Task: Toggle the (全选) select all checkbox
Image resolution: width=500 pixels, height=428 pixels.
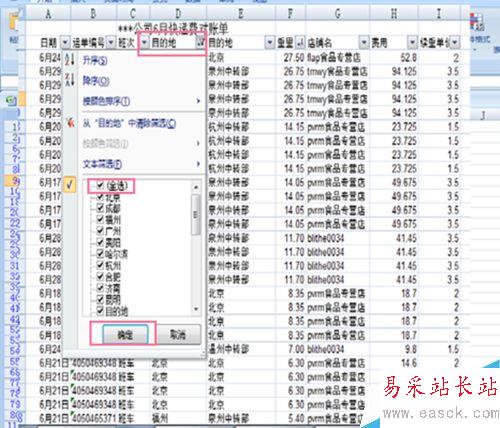Action: (x=100, y=185)
